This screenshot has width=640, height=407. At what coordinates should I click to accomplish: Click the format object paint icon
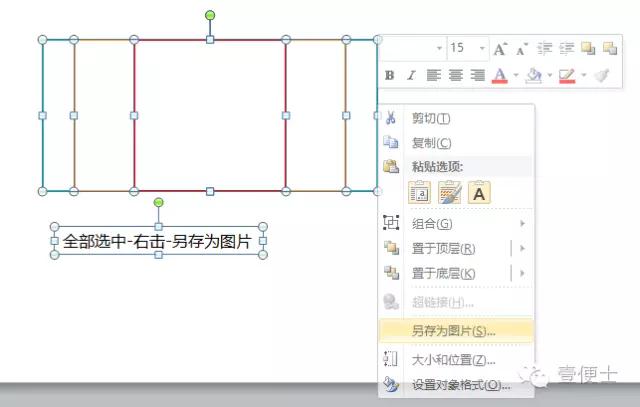pyautogui.click(x=391, y=384)
